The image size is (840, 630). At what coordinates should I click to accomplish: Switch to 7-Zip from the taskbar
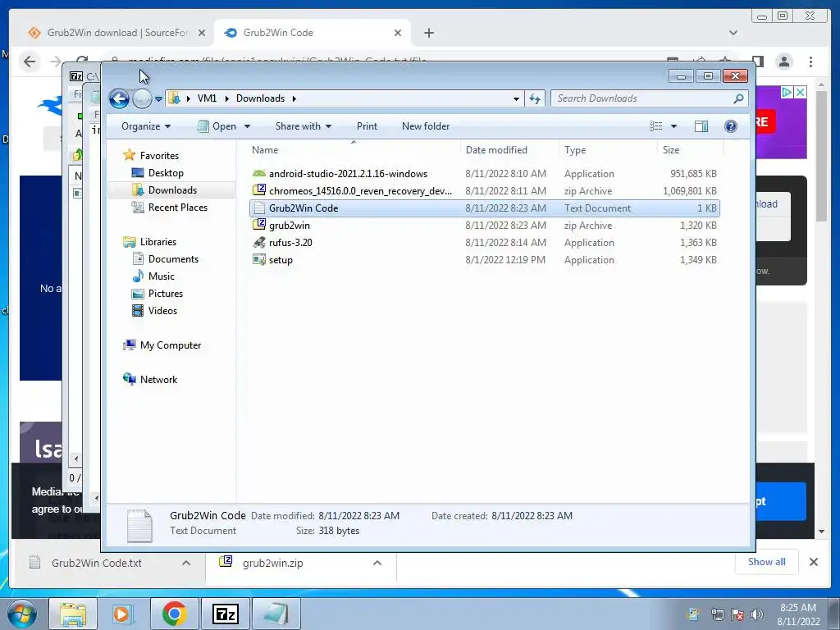tap(225, 614)
